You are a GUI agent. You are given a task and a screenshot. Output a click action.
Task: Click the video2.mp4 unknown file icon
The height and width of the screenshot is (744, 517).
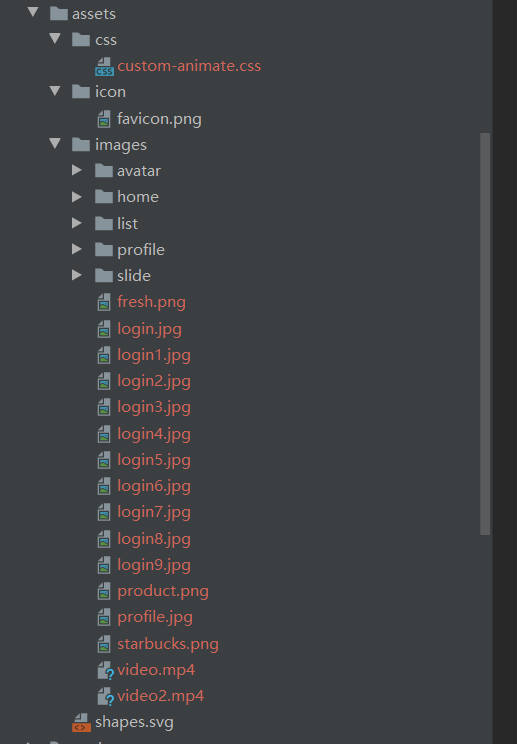click(x=105, y=697)
